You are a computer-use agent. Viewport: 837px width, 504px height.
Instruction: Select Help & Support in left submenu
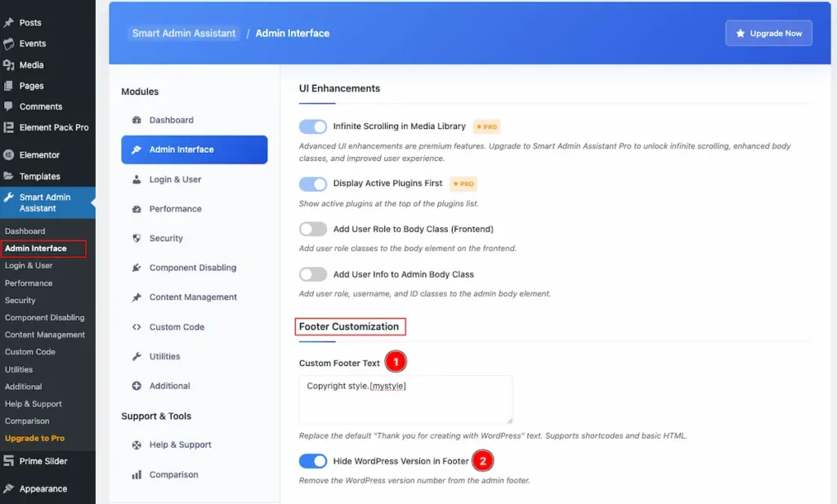click(33, 404)
